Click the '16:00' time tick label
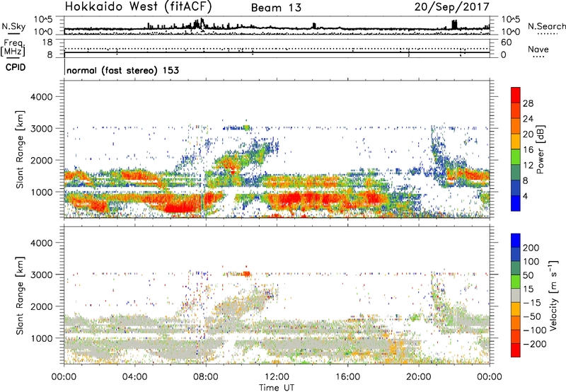Image resolution: width=566 pixels, height=392 pixels. [x=347, y=377]
